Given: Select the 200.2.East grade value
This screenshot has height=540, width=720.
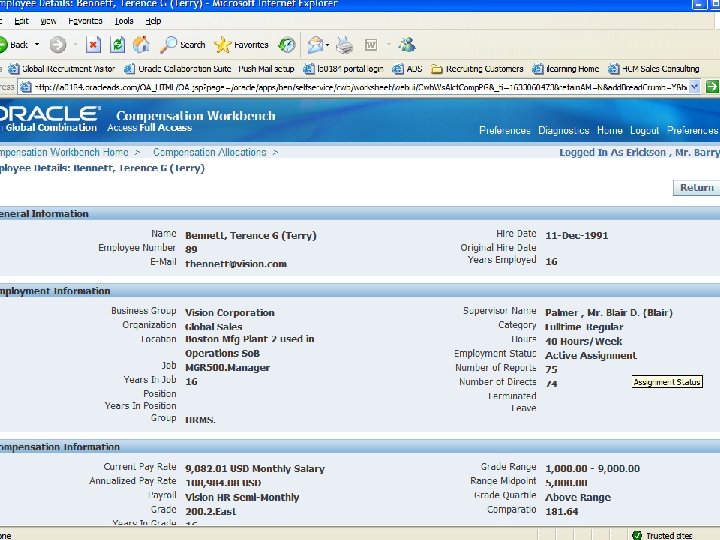Looking at the screenshot, I should click(210, 512).
